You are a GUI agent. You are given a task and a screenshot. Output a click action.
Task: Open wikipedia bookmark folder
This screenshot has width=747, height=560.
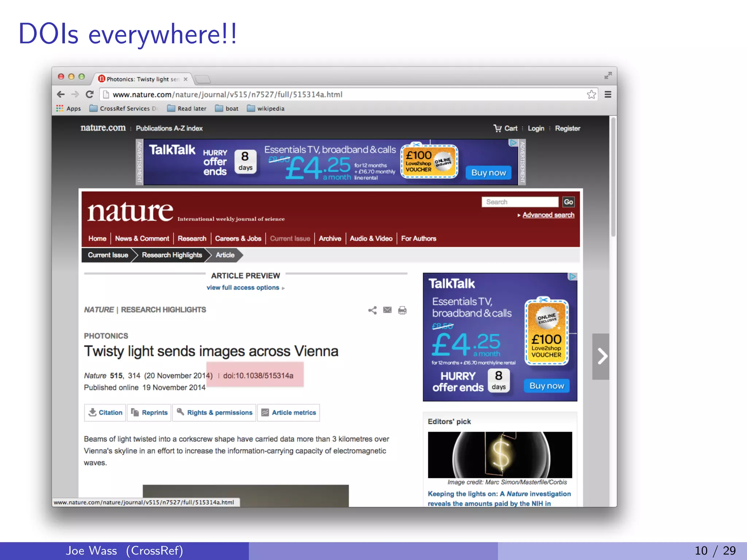266,109
